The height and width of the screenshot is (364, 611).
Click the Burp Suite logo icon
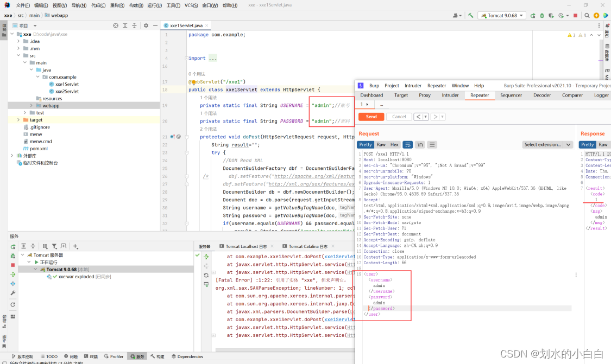point(361,86)
